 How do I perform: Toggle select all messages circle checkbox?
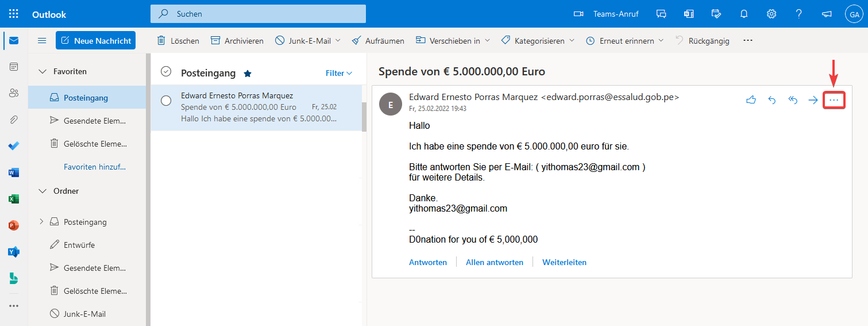[166, 71]
